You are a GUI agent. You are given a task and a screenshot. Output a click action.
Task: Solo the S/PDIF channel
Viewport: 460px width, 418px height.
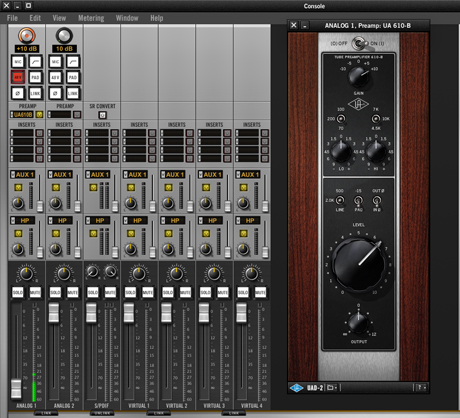(x=93, y=292)
